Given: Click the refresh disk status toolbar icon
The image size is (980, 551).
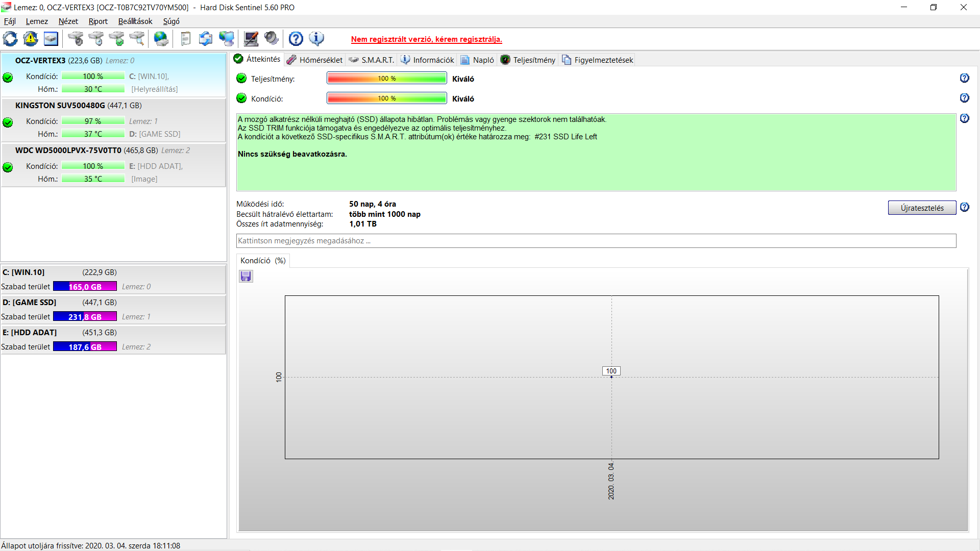Looking at the screenshot, I should tap(10, 39).
